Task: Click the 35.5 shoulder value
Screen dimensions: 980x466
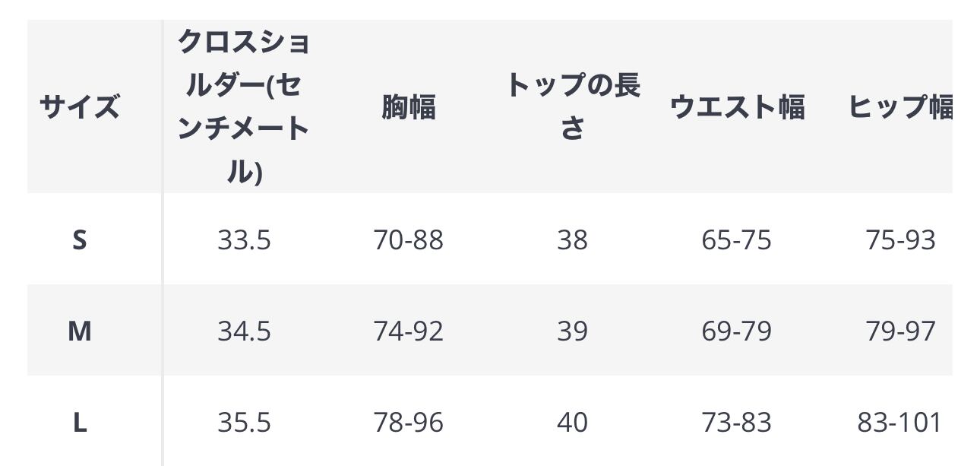Action: (x=244, y=423)
